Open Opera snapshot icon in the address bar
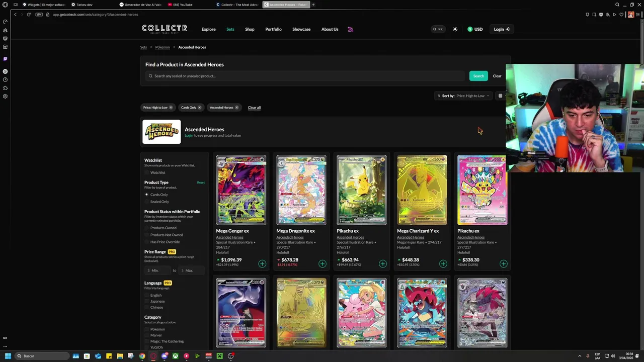This screenshot has width=644, height=362. [x=594, y=15]
